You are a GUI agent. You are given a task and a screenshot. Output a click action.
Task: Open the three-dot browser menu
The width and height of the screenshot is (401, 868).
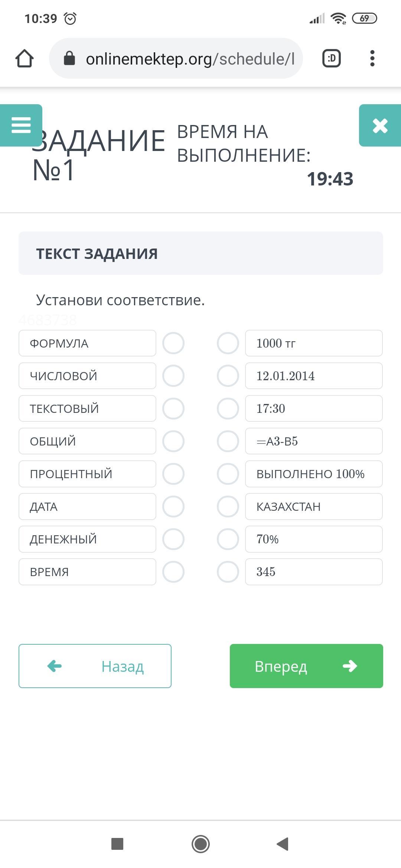pyautogui.click(x=372, y=58)
